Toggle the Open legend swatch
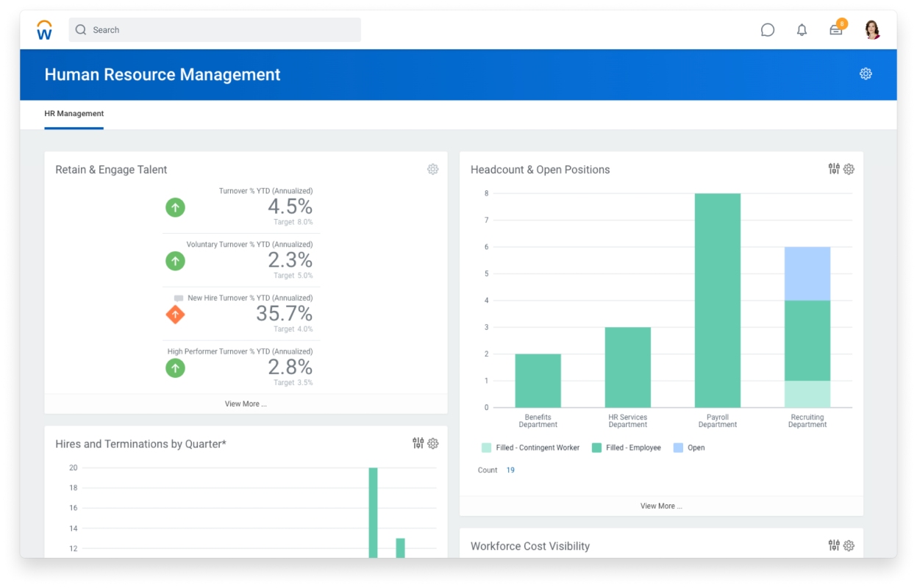The height and width of the screenshot is (588, 917). 678,448
